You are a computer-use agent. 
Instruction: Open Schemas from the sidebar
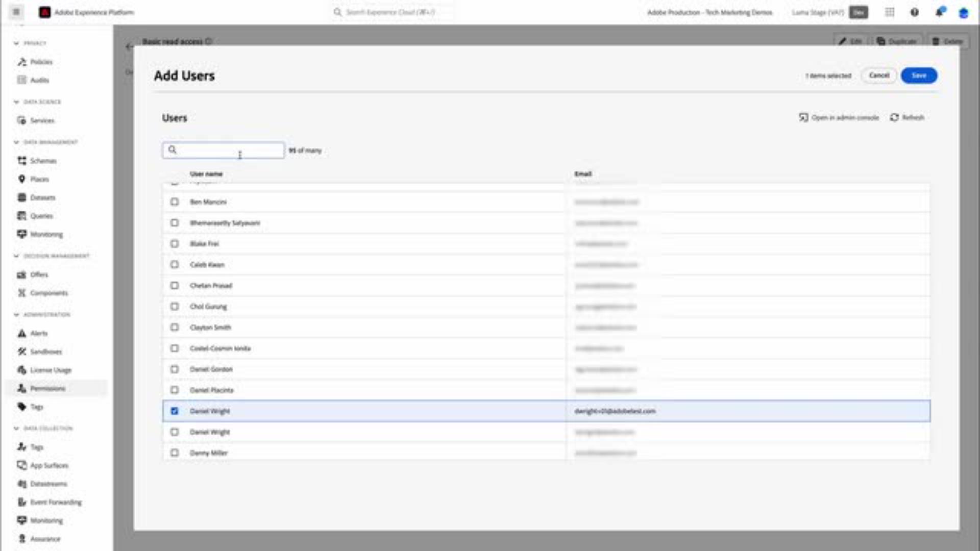click(43, 160)
